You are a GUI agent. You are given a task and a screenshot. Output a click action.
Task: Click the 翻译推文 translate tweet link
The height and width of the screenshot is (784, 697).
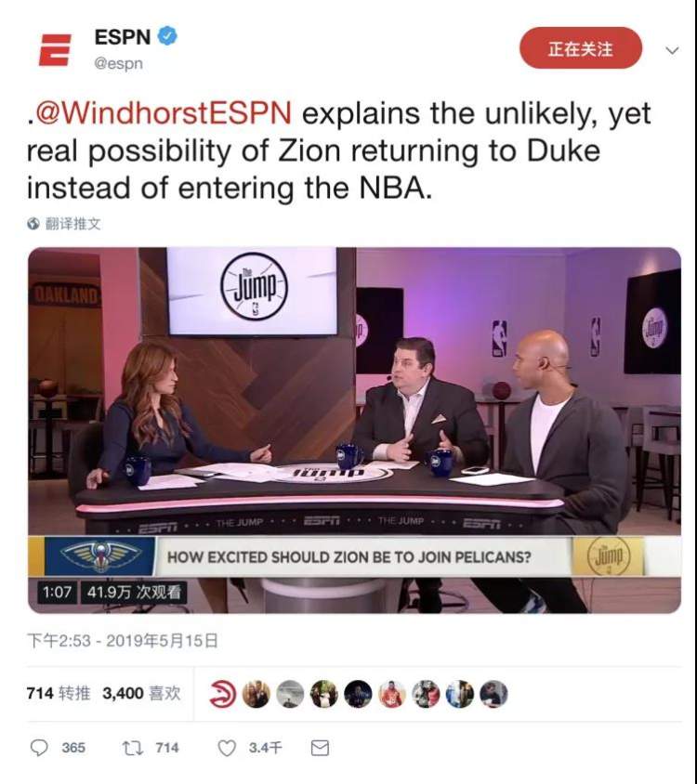pyautogui.click(x=73, y=224)
